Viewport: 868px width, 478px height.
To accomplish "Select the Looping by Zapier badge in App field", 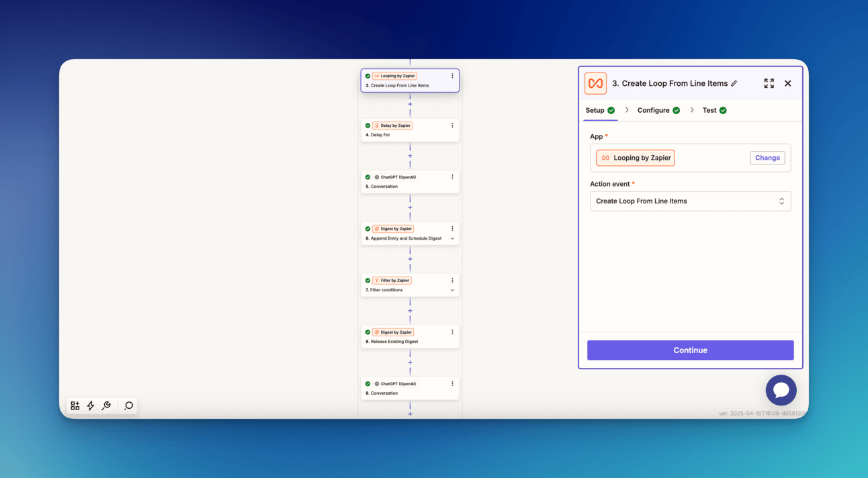I will tap(636, 158).
